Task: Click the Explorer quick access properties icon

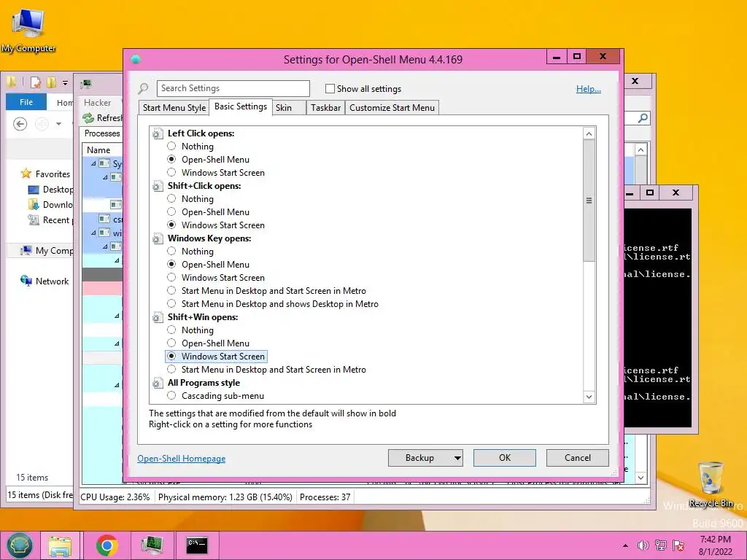Action: point(35,82)
